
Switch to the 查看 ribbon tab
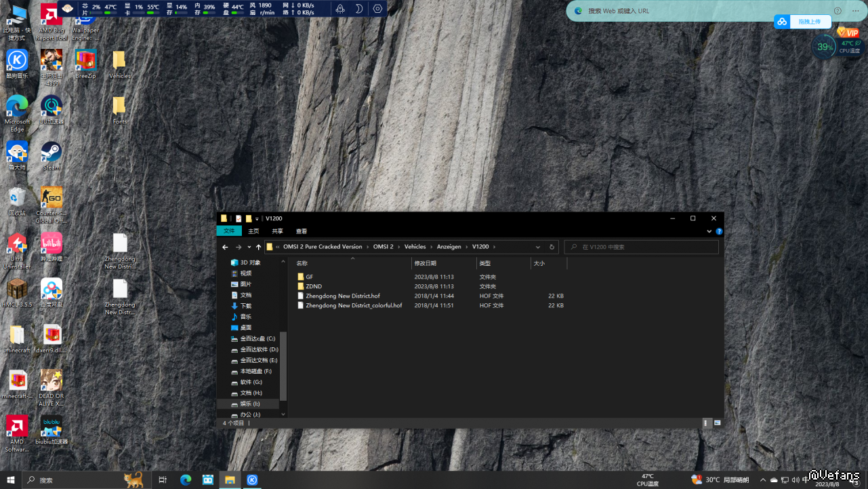[302, 231]
